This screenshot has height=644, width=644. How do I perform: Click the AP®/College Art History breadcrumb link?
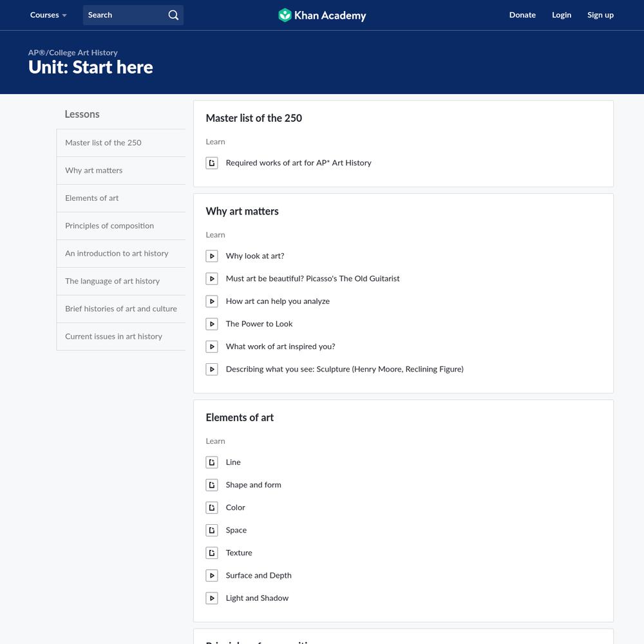[x=73, y=53]
